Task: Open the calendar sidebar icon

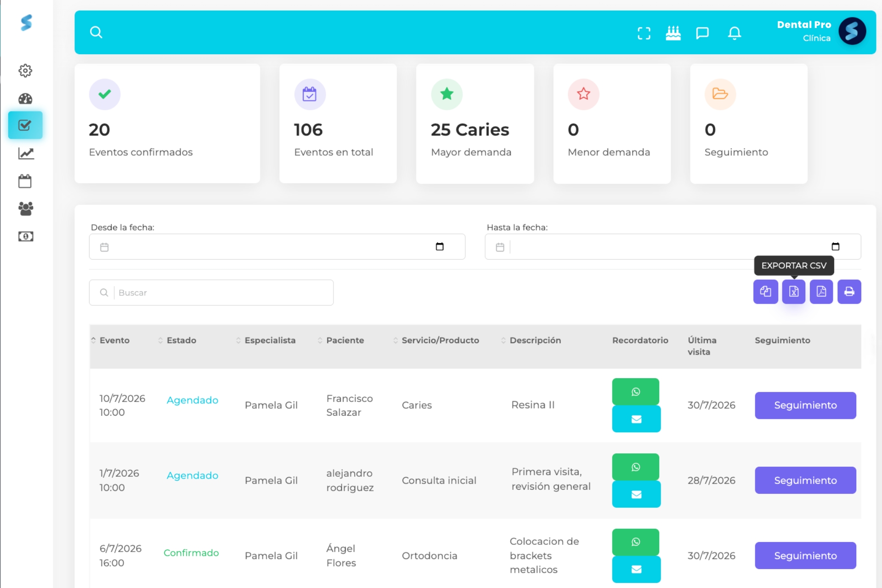Action: tap(25, 181)
